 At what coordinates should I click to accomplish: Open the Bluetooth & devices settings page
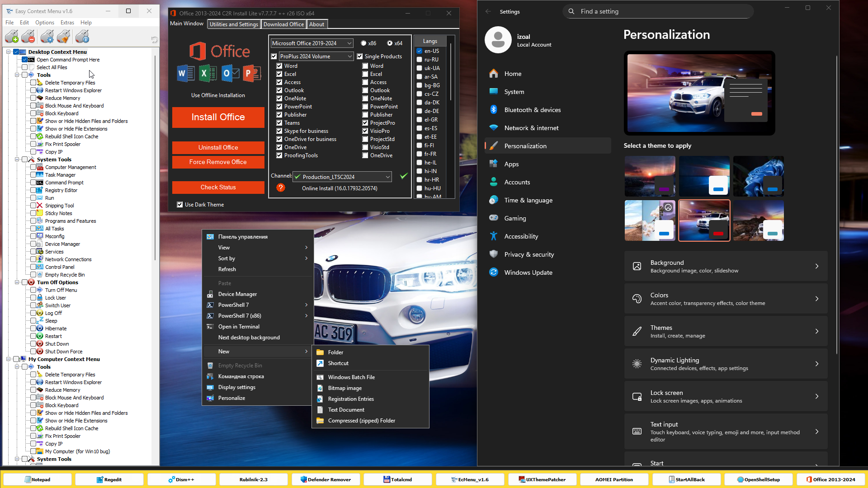pos(532,110)
